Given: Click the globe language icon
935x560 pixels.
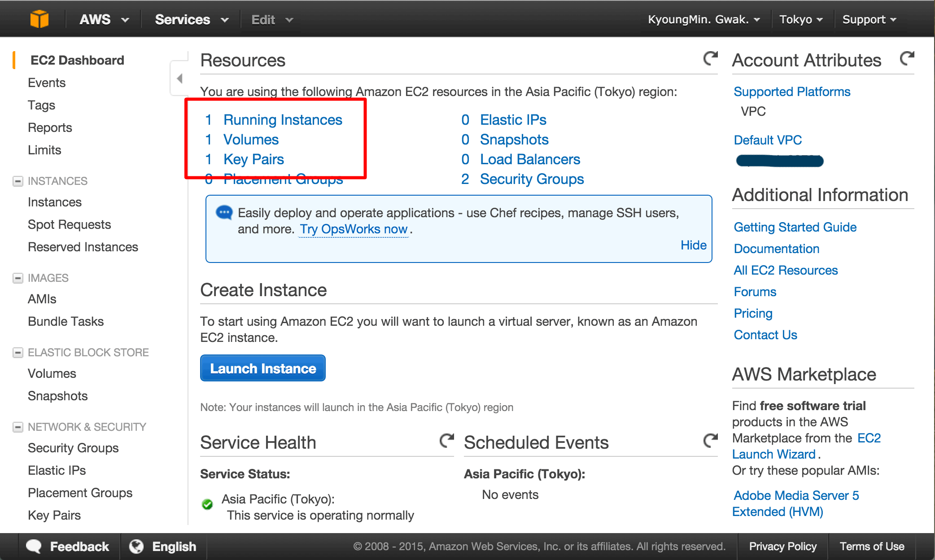Looking at the screenshot, I should (136, 546).
